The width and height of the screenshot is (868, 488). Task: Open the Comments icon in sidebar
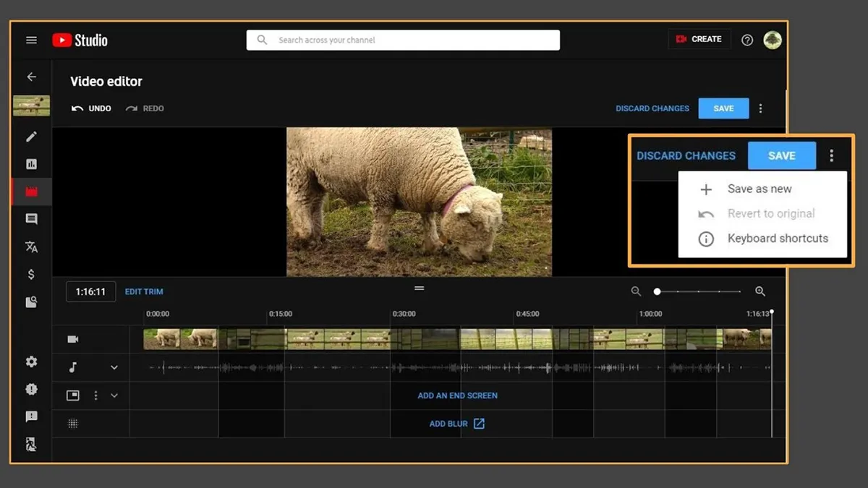(31, 219)
